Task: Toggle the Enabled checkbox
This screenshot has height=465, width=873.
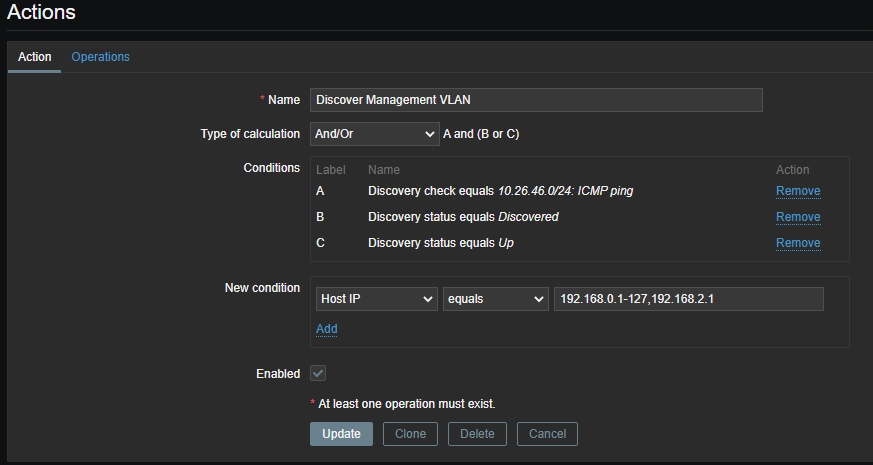Action: click(x=318, y=373)
